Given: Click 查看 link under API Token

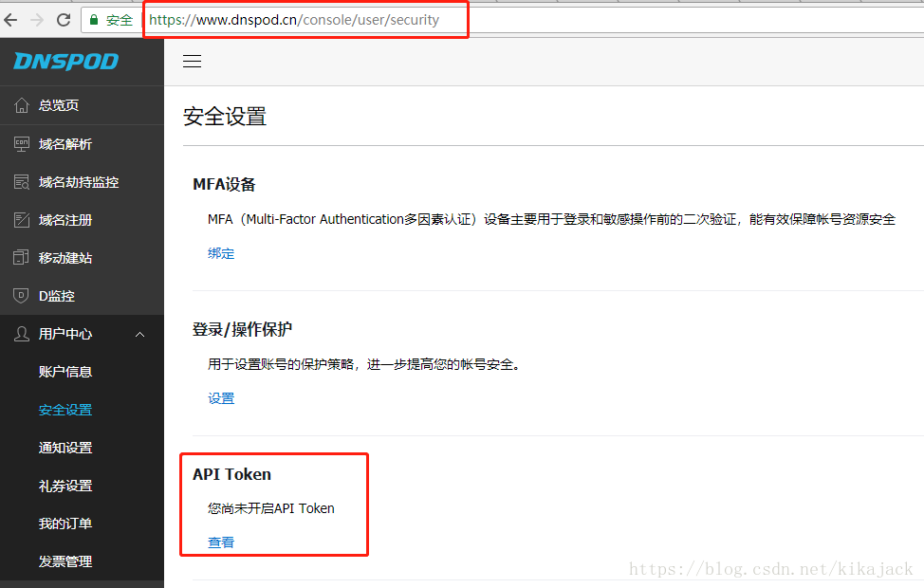Looking at the screenshot, I should 221,542.
